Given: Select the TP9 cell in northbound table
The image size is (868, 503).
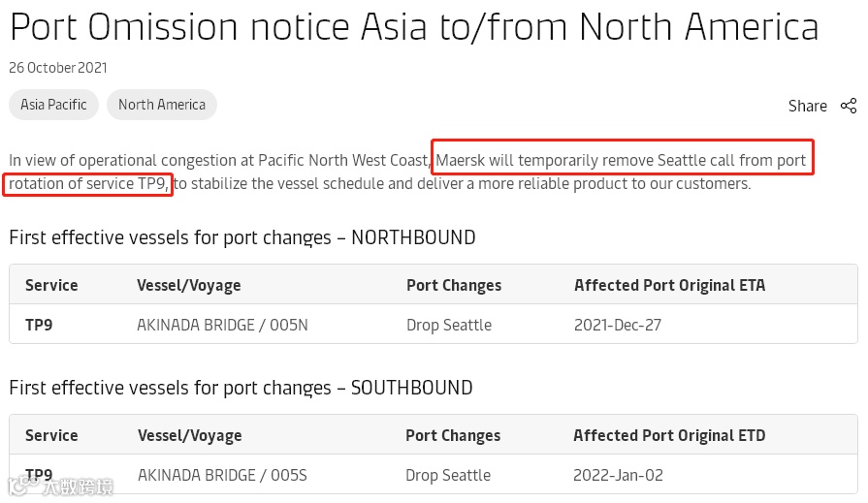Looking at the screenshot, I should 39,325.
